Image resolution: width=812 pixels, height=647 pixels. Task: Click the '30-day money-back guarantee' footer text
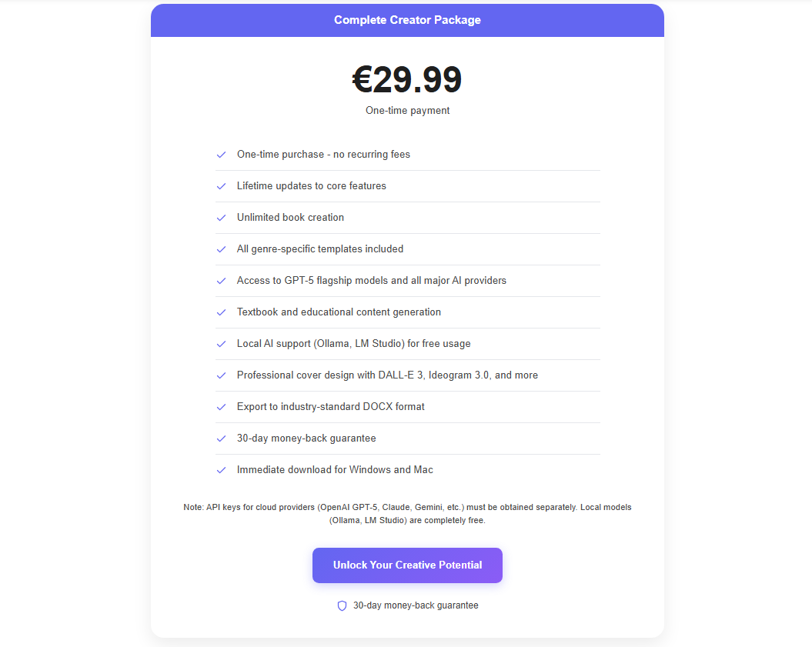coord(416,605)
